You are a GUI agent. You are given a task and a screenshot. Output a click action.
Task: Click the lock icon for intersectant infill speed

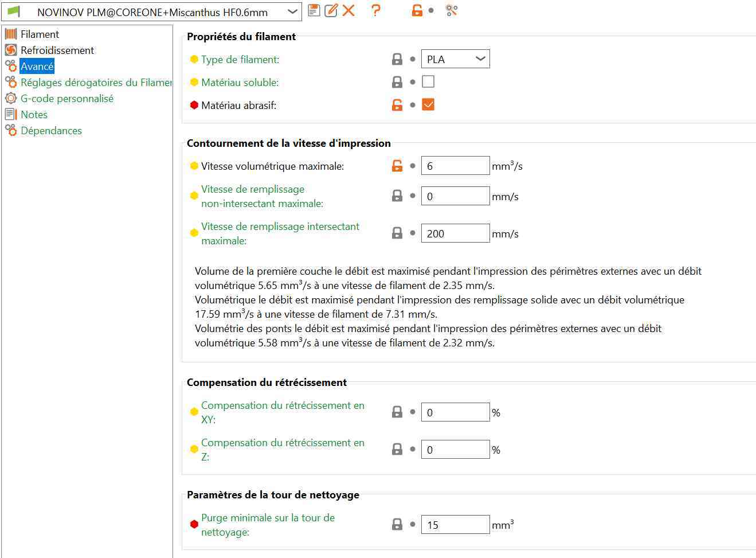397,233
